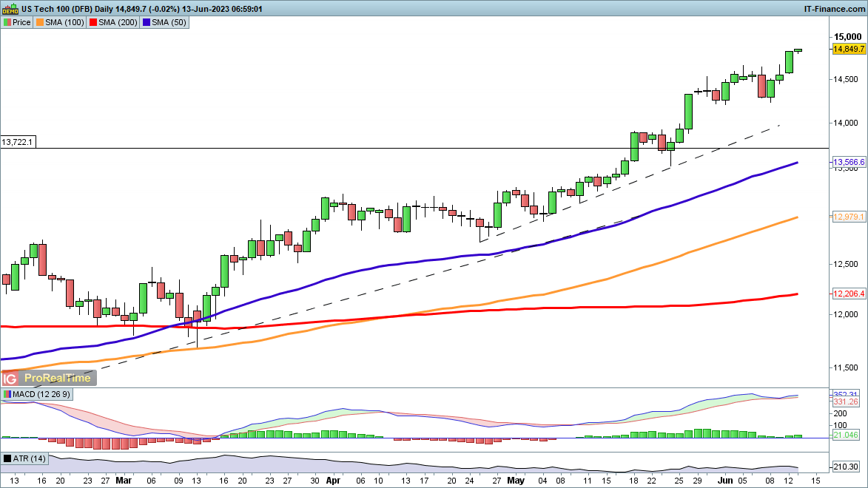Click the DEMO chart icon in title bar

pyautogui.click(x=10, y=9)
